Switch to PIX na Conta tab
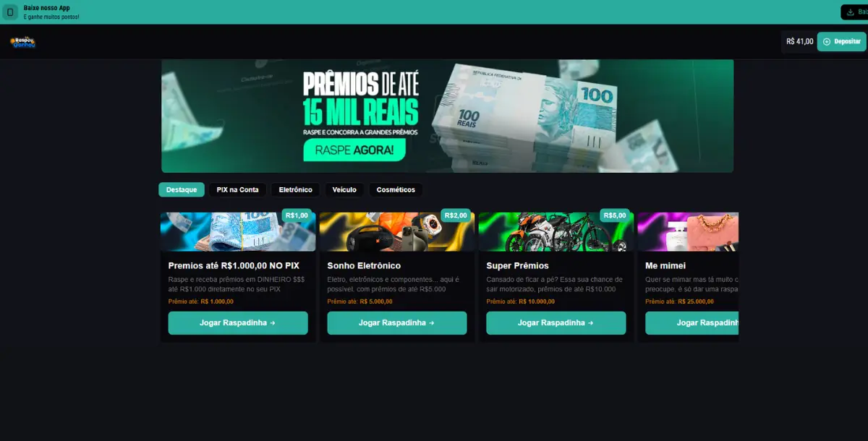The image size is (868, 441). point(237,189)
